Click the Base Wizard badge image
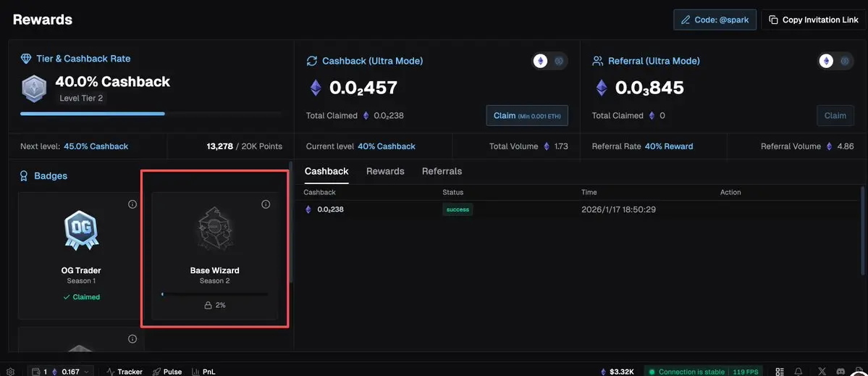The width and height of the screenshot is (868, 376). point(215,230)
